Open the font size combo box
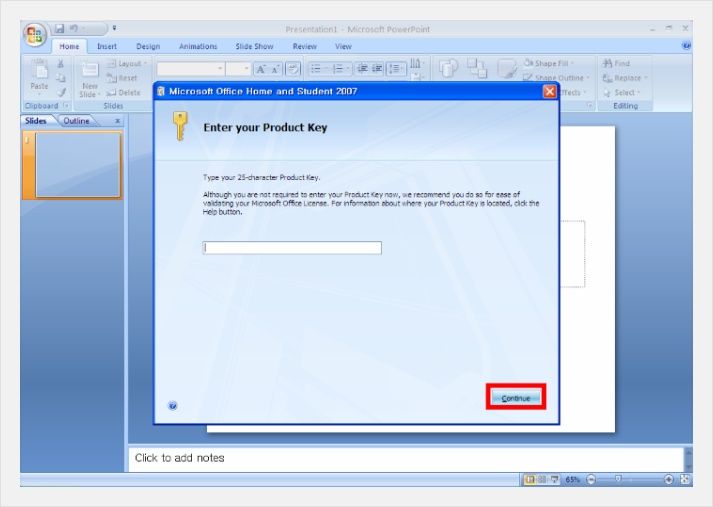713x507 pixels. point(238,69)
